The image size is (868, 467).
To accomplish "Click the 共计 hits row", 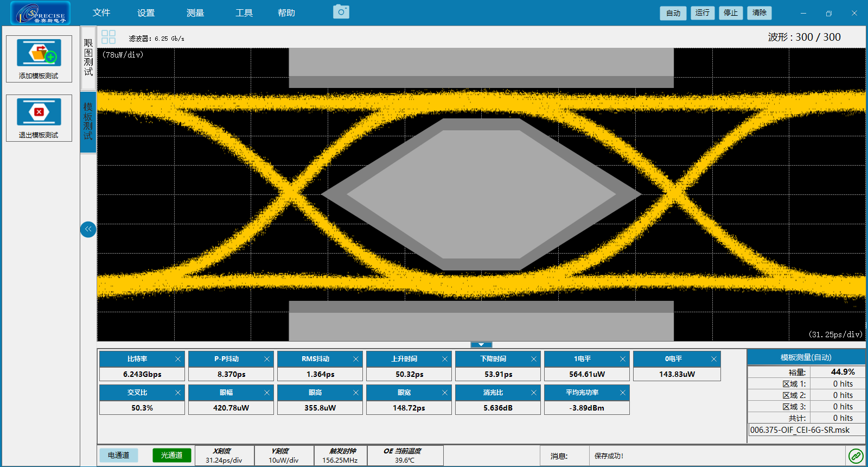I will point(806,418).
